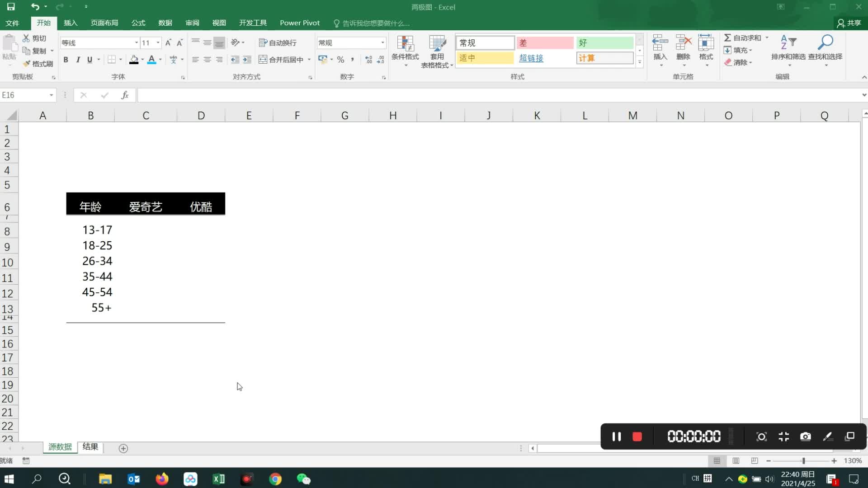Image resolution: width=868 pixels, height=488 pixels.
Task: Click the zoom slider handle
Action: pos(803,460)
